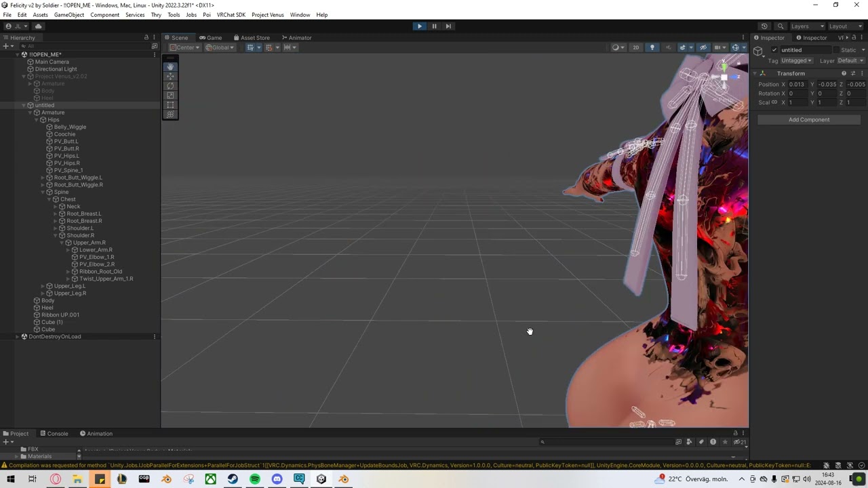Screen dimensions: 868x488
Task: Select Belly_Wiggle bone in Hierarchy
Action: [70, 127]
